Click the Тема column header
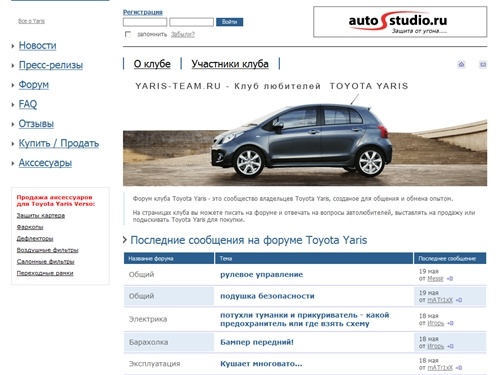This screenshot has width=500, height=375. click(314, 258)
